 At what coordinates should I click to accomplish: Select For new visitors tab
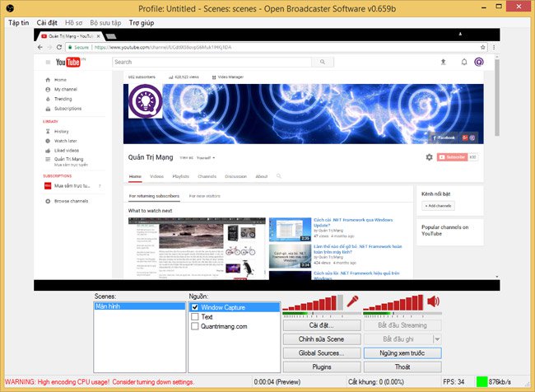205,196
